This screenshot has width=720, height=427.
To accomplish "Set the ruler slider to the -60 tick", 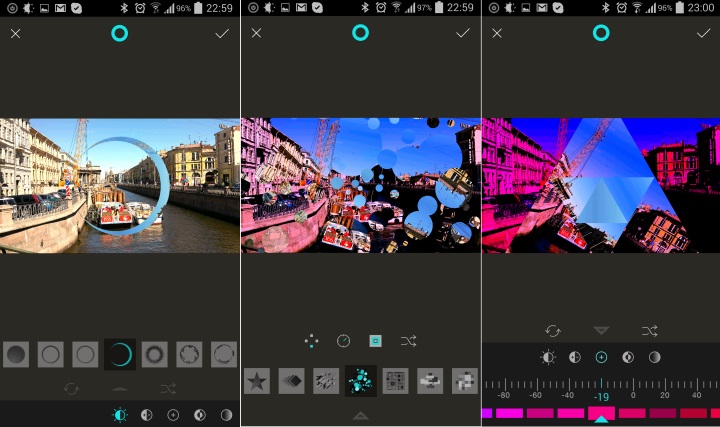I will point(537,389).
